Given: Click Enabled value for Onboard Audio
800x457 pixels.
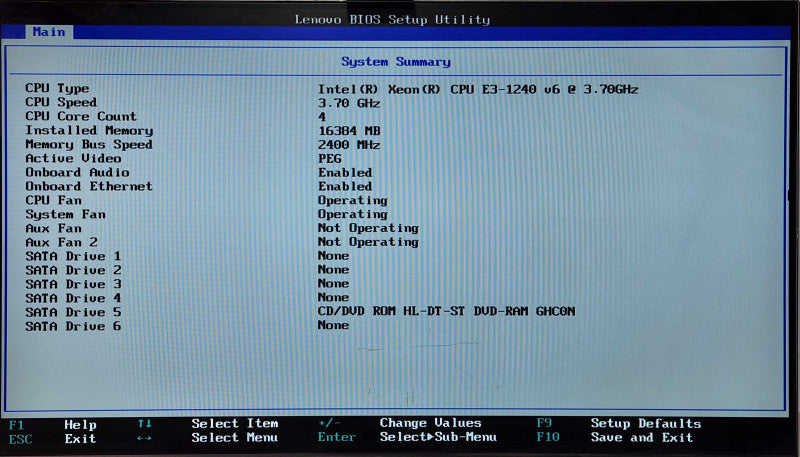Looking at the screenshot, I should tap(345, 172).
